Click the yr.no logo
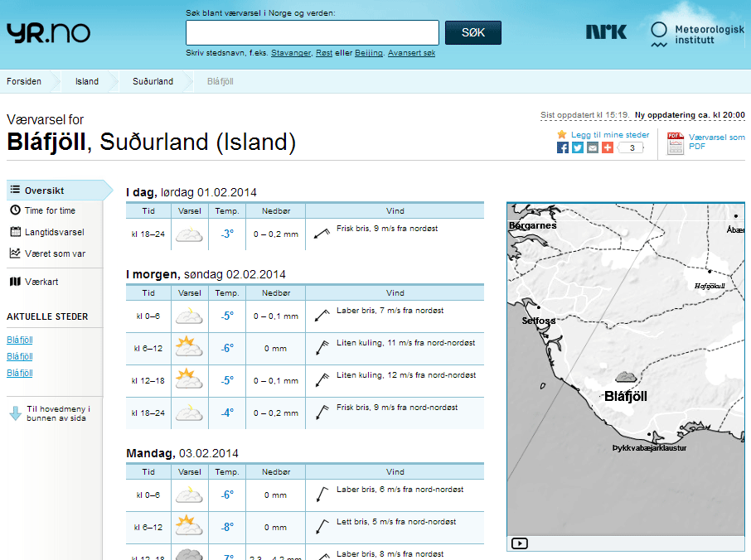This screenshot has height=560, width=751. 48,32
